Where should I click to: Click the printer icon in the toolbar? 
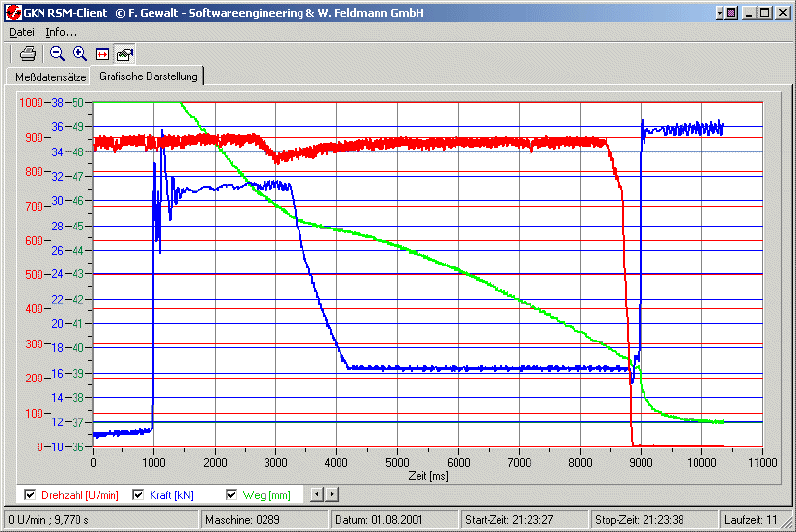[28, 54]
